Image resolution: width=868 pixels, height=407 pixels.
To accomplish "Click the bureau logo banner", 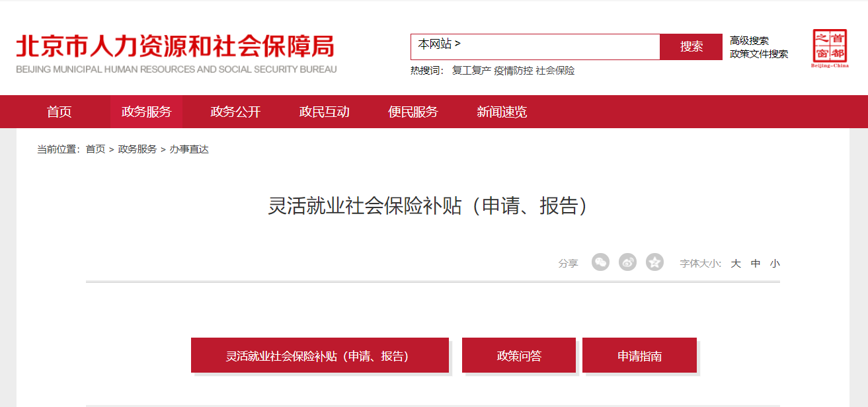I will 177,54.
